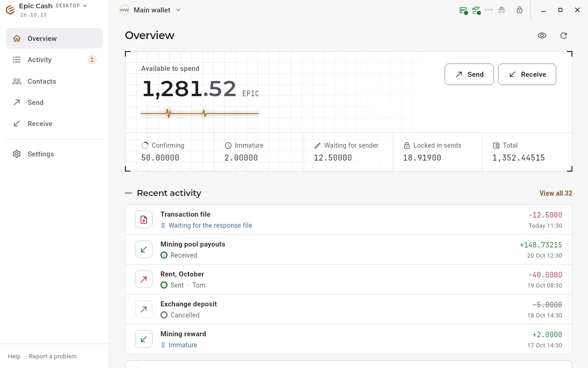Click the Exchange deposit transaction title
Viewport: 588px width, 368px height.
coord(188,304)
